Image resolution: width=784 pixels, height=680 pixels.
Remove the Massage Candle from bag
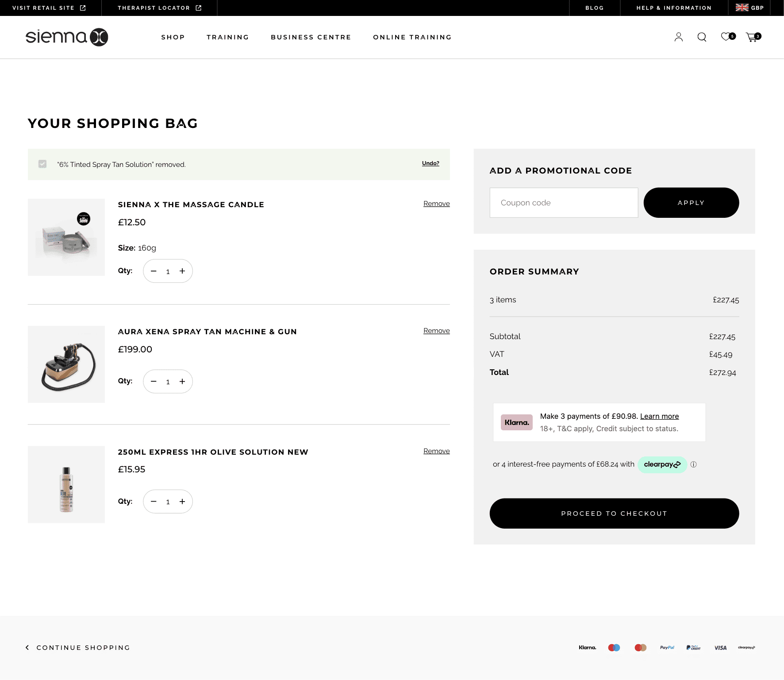click(x=436, y=204)
